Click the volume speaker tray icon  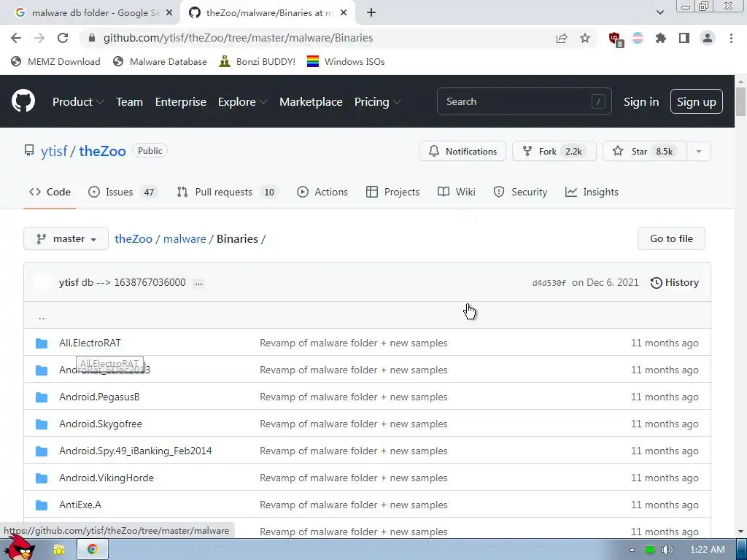coord(667,550)
